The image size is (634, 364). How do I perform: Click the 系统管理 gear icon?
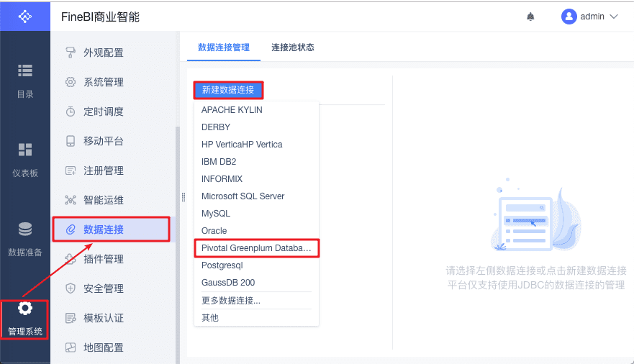point(71,82)
